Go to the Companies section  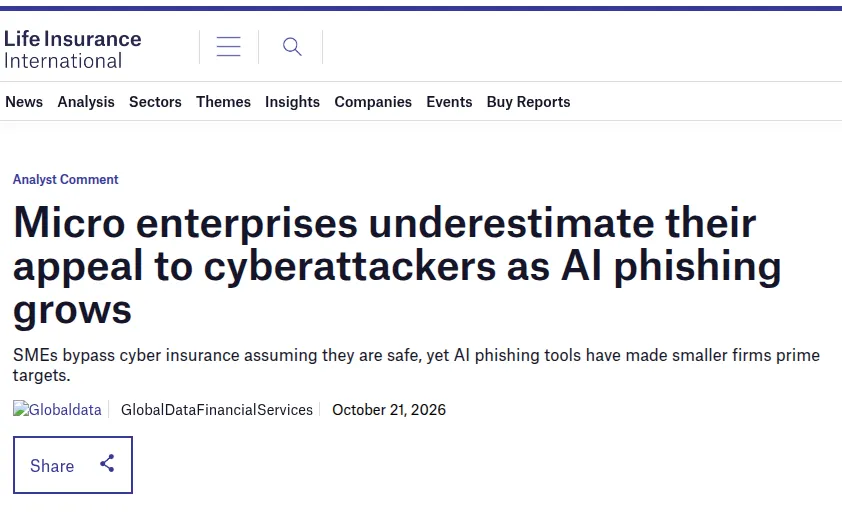[373, 101]
